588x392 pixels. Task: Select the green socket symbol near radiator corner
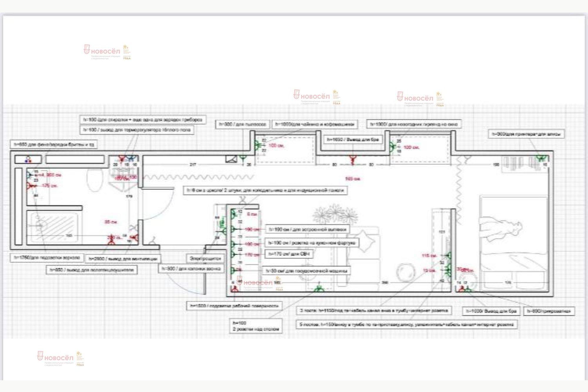tap(541, 158)
